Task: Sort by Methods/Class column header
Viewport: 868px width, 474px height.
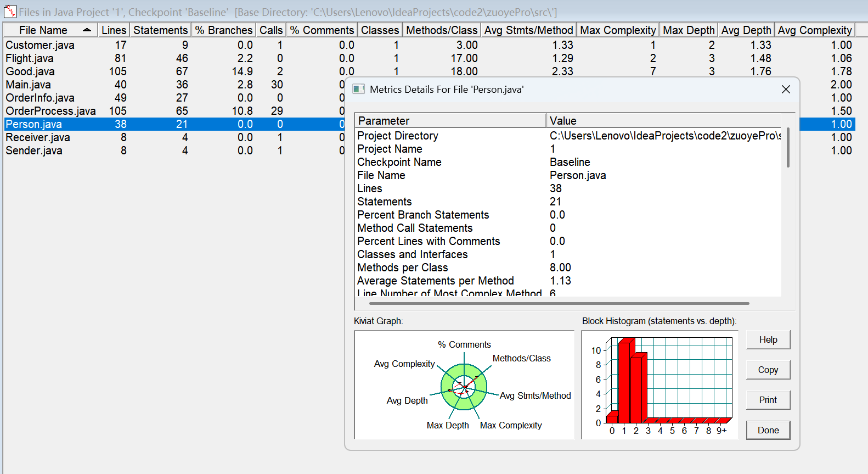Action: pos(442,30)
